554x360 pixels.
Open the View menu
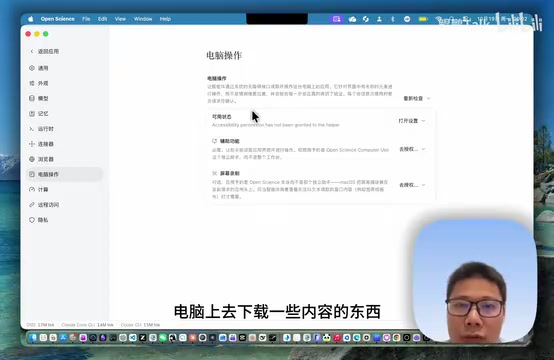tap(120, 19)
